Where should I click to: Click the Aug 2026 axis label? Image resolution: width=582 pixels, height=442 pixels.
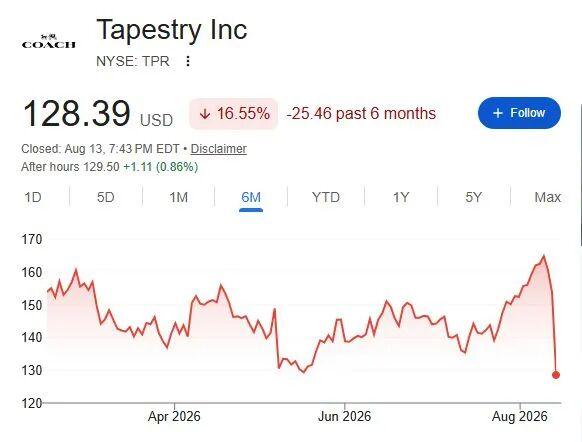520,416
